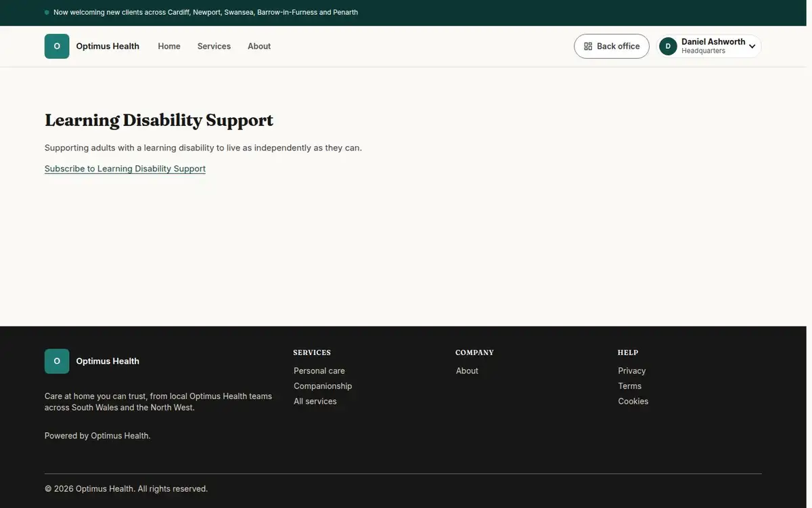This screenshot has width=812, height=508.
Task: Click the SERVICES footer column heading
Action: (312, 352)
